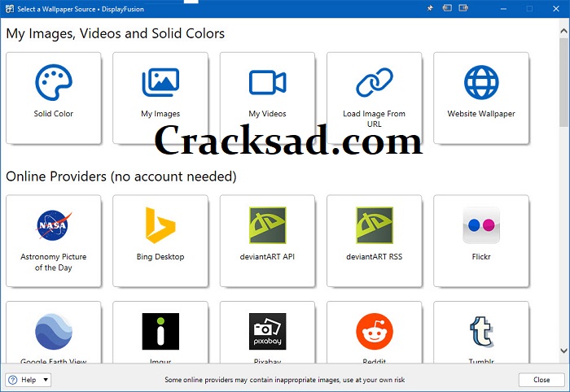The width and height of the screenshot is (570, 392).
Task: Select the Solid Color palette icon
Action: 54,82
